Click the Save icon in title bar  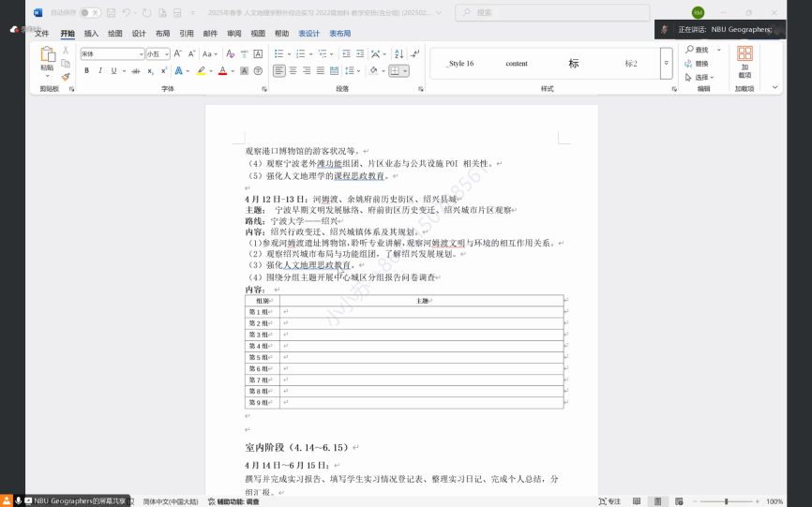[x=111, y=12]
